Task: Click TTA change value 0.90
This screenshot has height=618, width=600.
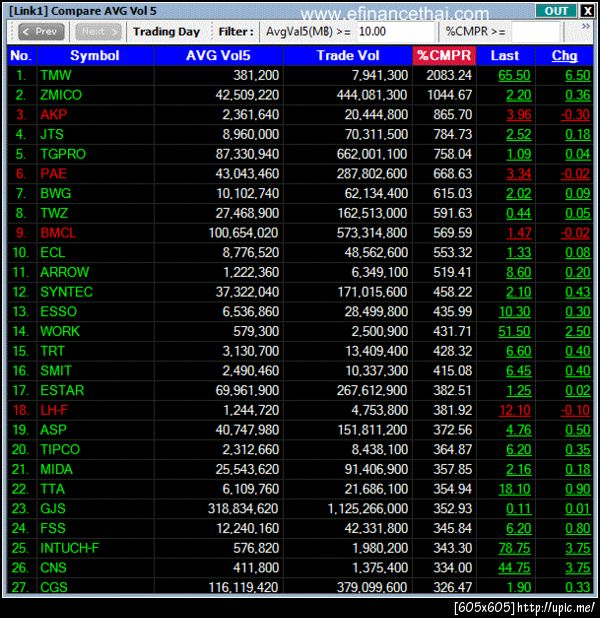Action: pos(578,489)
